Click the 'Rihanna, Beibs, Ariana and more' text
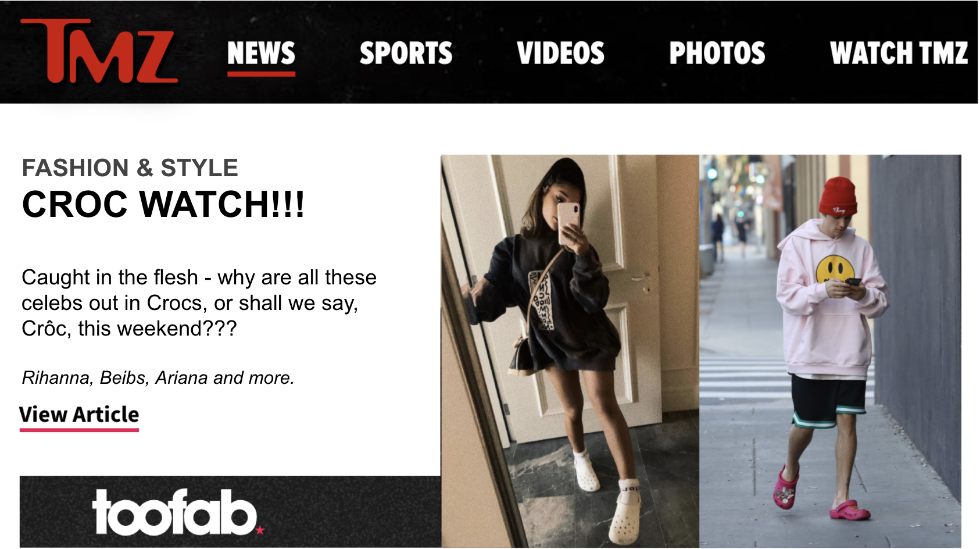The width and height of the screenshot is (980, 549). (158, 378)
